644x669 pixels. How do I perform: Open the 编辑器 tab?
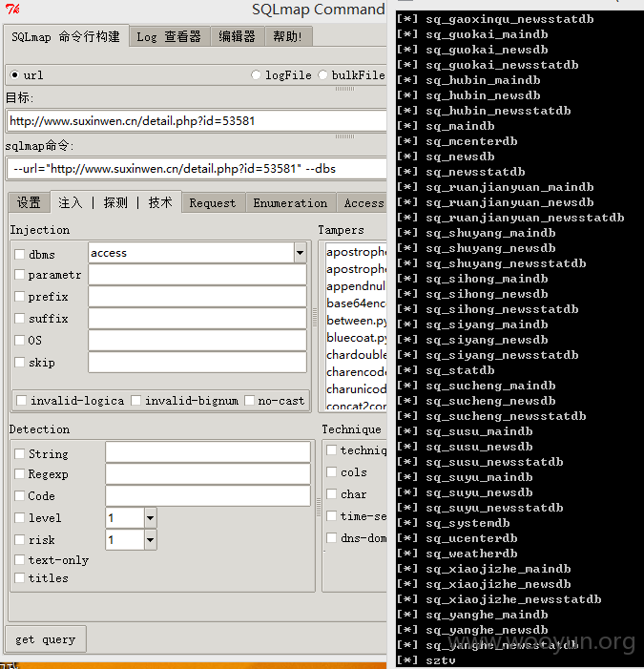(238, 36)
